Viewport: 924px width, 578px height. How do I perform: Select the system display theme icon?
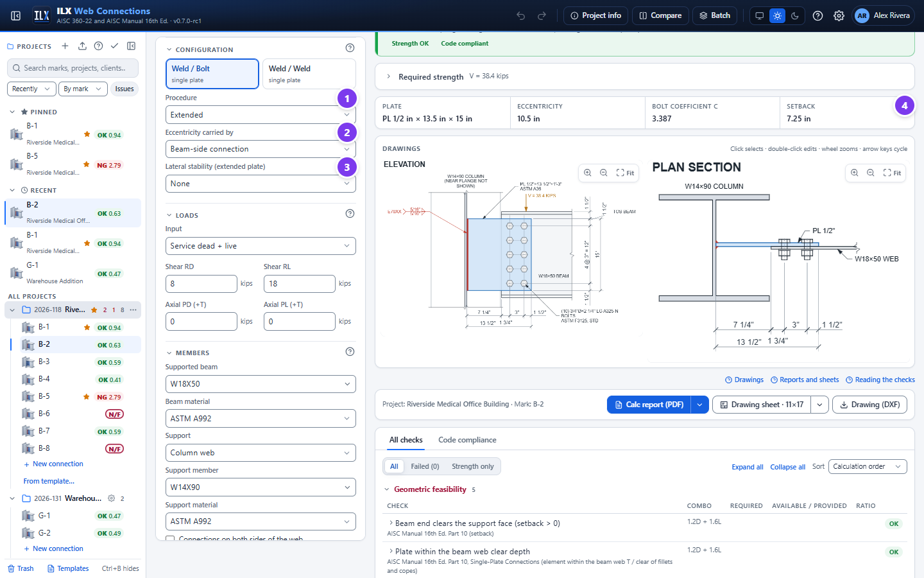pyautogui.click(x=759, y=15)
